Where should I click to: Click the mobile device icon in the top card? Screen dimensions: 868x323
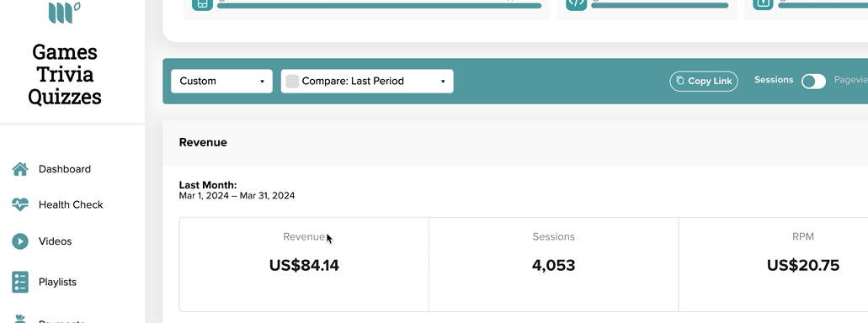tap(202, 3)
